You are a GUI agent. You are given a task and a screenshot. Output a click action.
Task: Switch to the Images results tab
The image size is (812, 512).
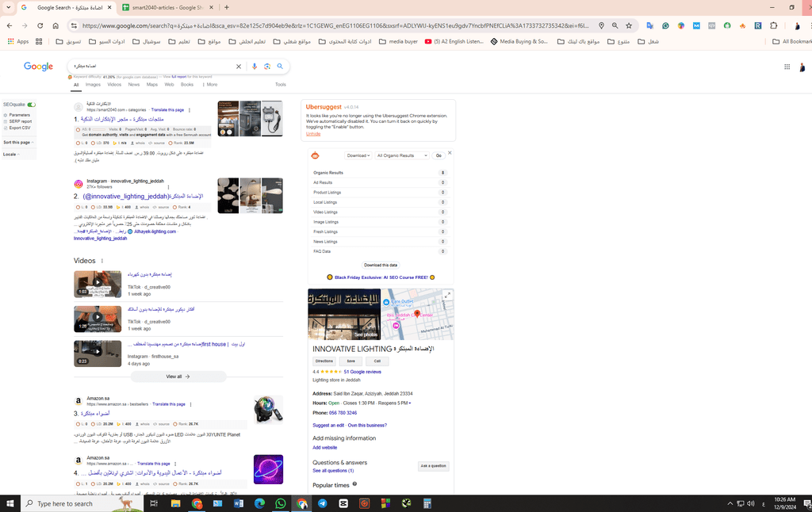[94, 84]
